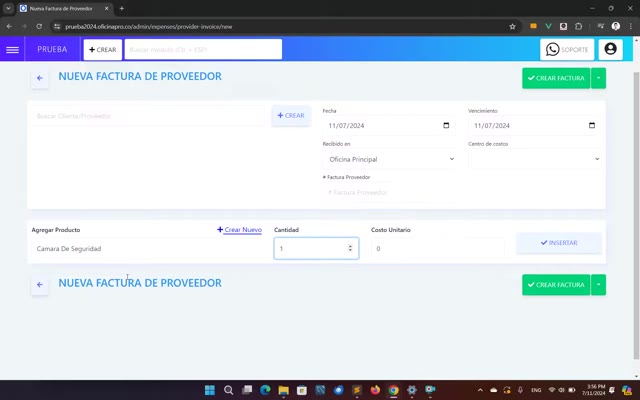Open Chrome three-dot menu
Image resolution: width=640 pixels, height=400 pixels.
point(630,26)
